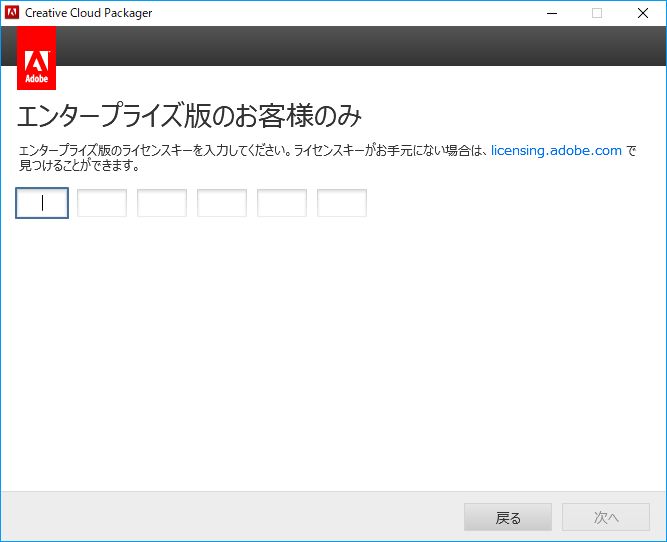Click the second license key input field

coord(102,203)
